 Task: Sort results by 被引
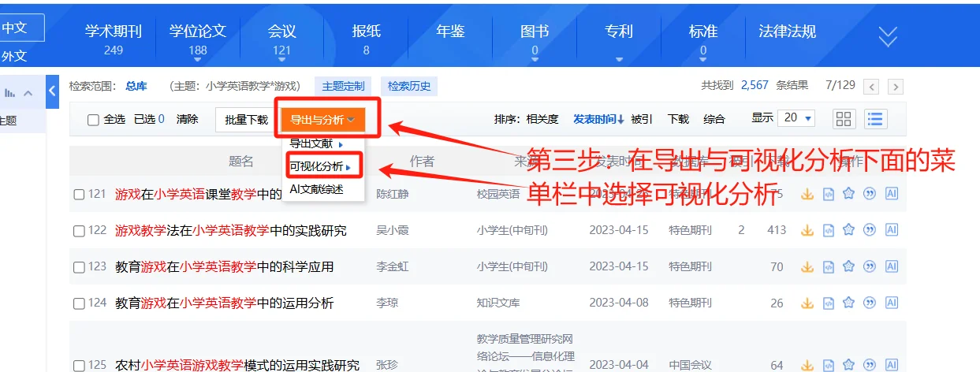[642, 119]
